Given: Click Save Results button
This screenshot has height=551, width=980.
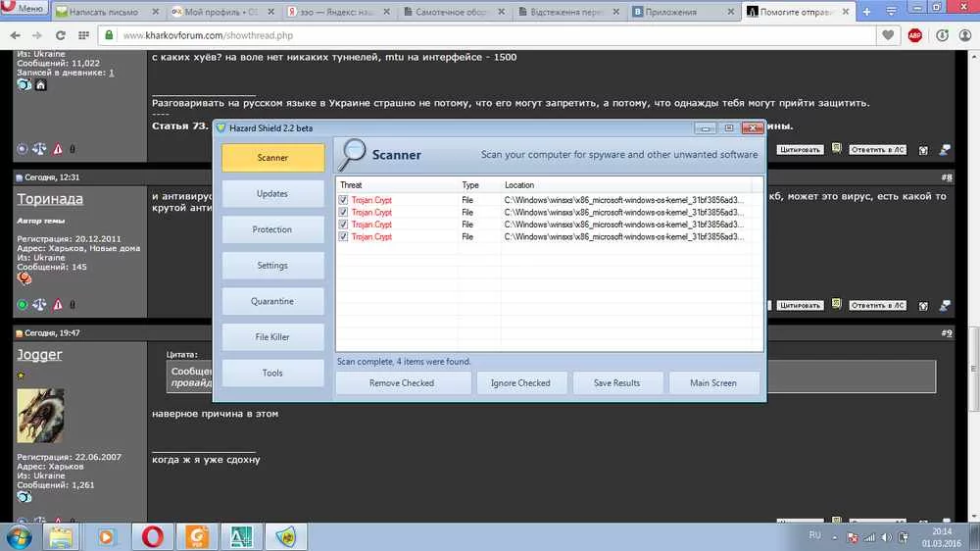Looking at the screenshot, I should coord(616,382).
